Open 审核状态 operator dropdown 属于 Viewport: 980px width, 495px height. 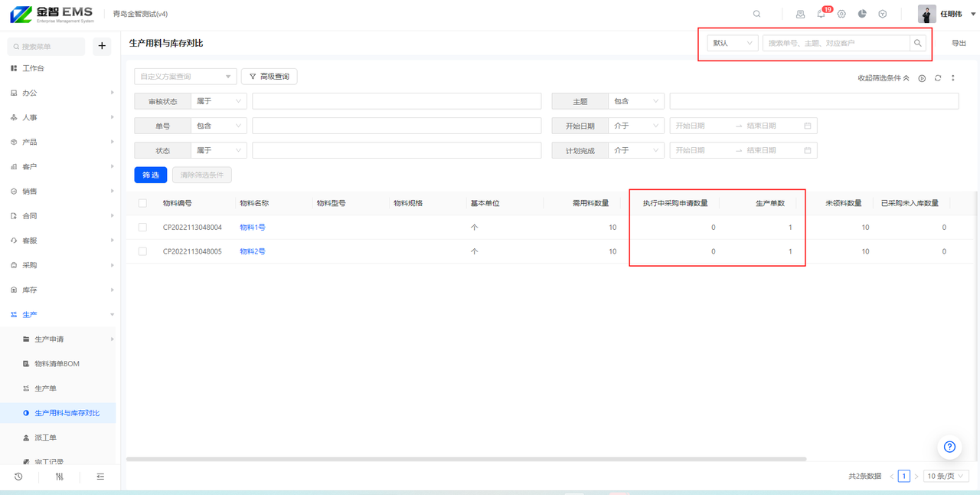219,101
